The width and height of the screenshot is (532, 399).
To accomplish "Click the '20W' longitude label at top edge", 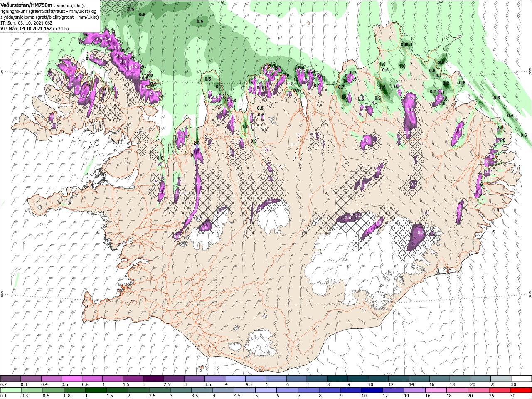I will click(221, 2).
